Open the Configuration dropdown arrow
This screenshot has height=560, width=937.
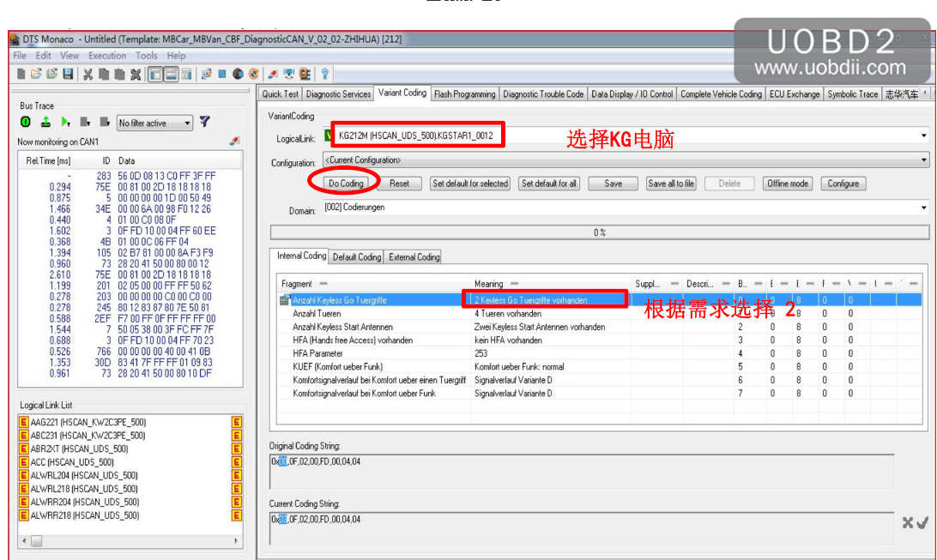923,160
